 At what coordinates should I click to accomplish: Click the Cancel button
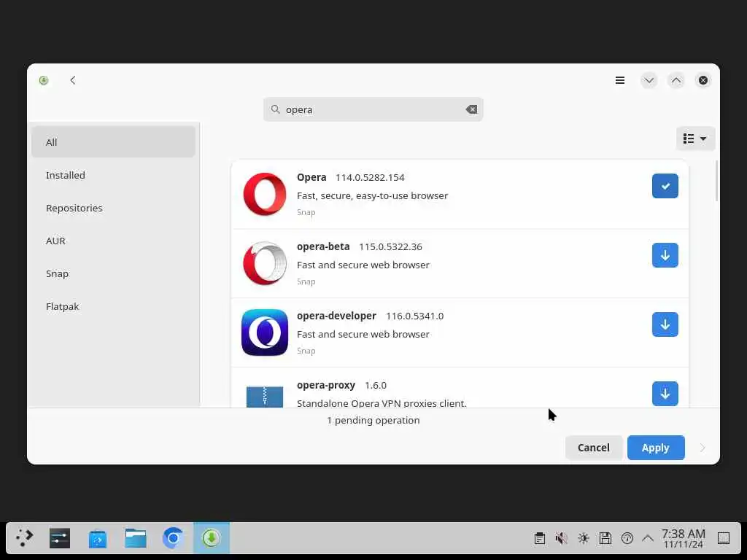pyautogui.click(x=593, y=448)
